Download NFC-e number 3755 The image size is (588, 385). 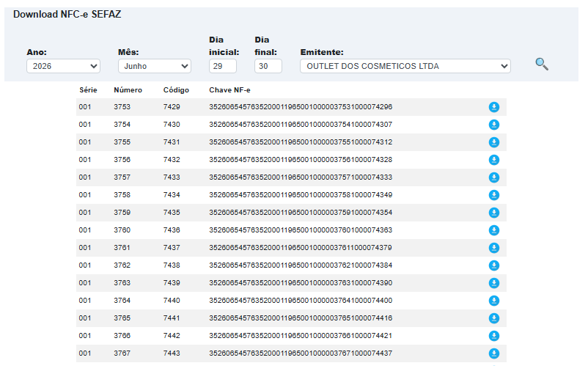pos(494,142)
